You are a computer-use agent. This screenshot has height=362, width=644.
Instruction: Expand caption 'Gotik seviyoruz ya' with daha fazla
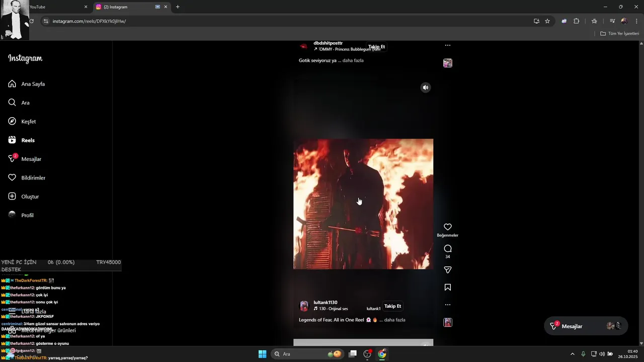tap(353, 60)
